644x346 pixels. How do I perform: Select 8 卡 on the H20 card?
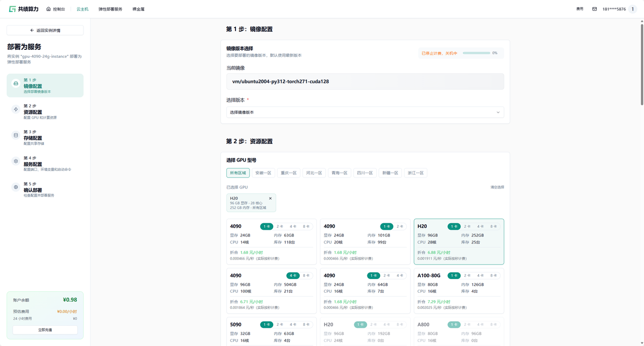pos(494,226)
